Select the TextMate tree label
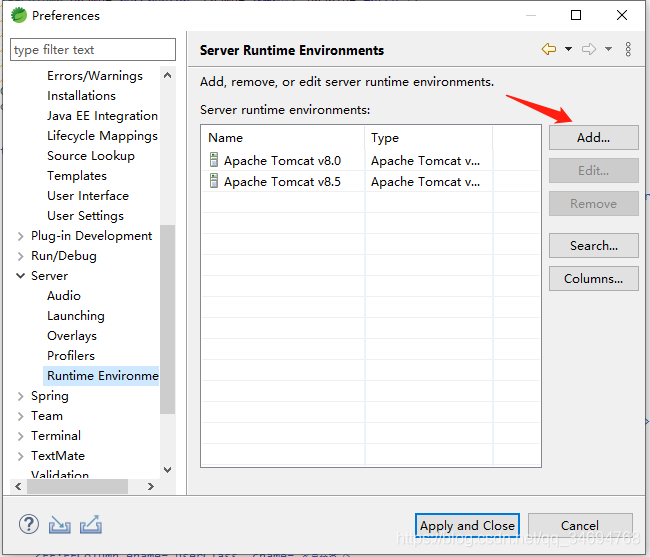 pyautogui.click(x=58, y=456)
